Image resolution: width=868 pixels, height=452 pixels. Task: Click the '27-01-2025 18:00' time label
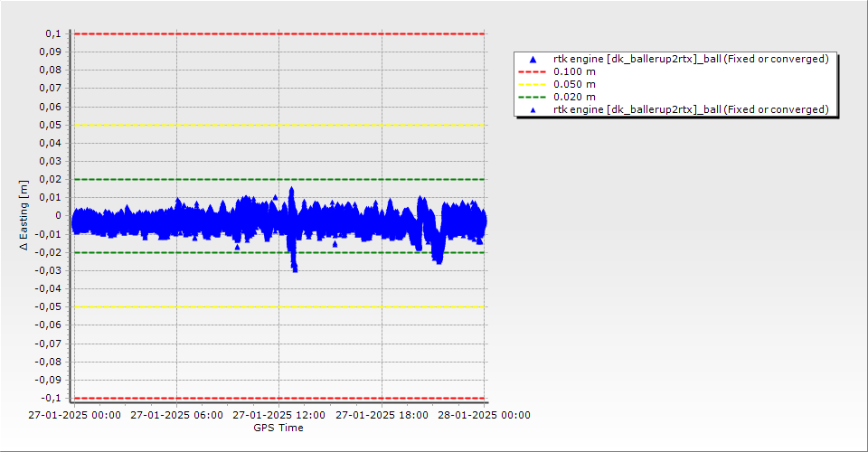click(382, 415)
